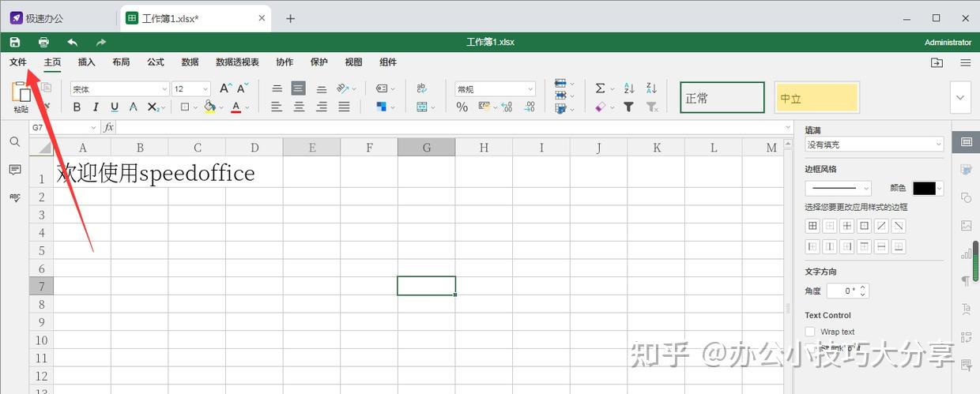Click the spell check icon in left sidebar

14,197
